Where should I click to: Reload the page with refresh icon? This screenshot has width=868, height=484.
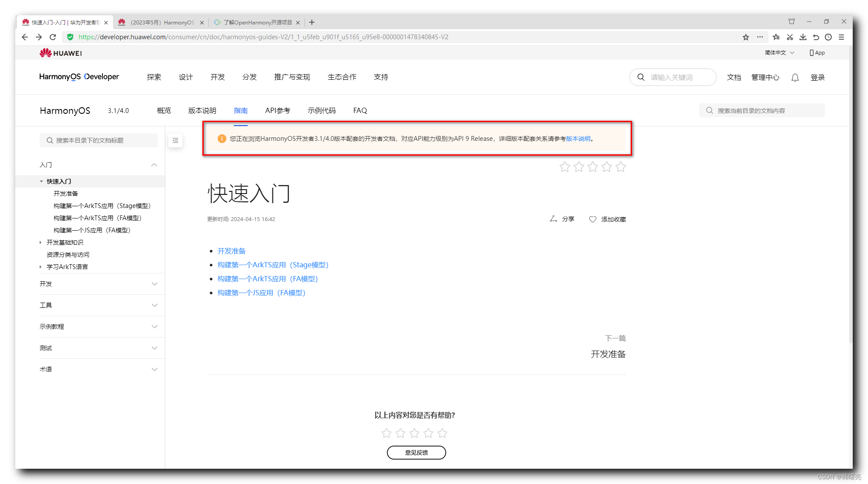[x=53, y=37]
